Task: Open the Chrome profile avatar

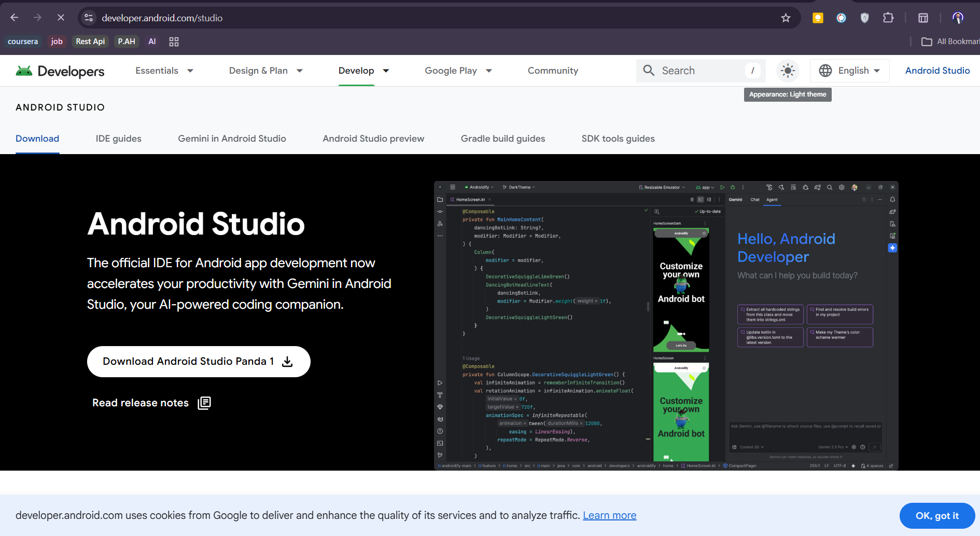Action: click(x=958, y=18)
